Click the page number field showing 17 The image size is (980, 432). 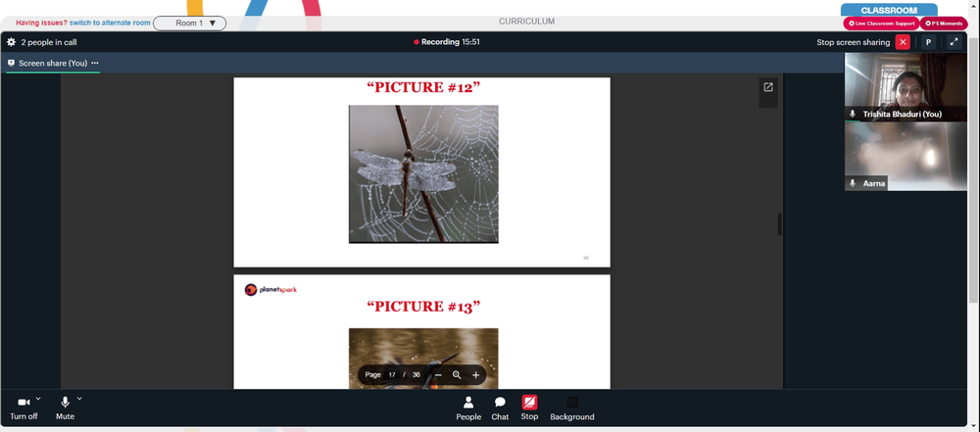point(392,375)
